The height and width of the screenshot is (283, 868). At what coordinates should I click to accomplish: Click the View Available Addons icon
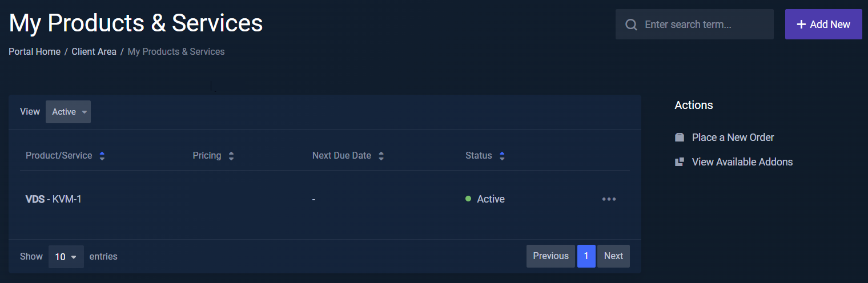pyautogui.click(x=680, y=162)
